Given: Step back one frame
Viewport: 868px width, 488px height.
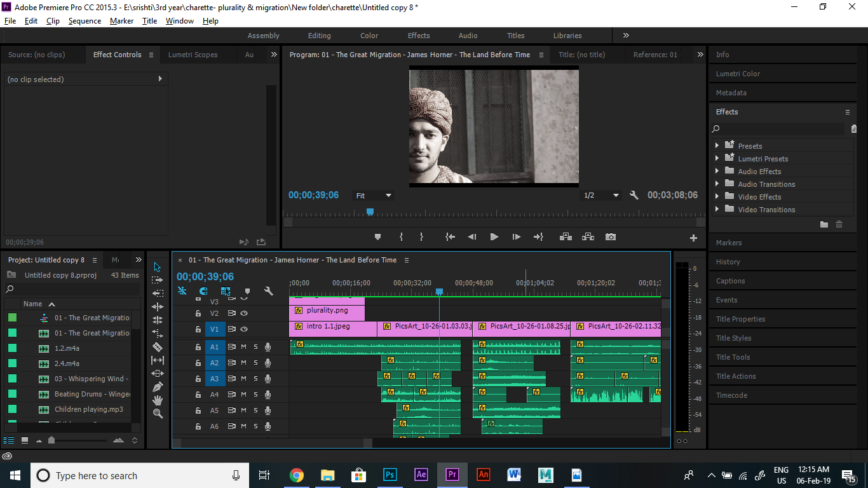Looking at the screenshot, I should pos(472,237).
